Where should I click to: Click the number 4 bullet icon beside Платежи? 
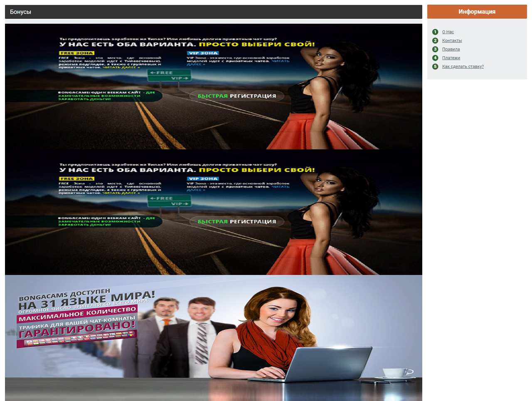435,58
